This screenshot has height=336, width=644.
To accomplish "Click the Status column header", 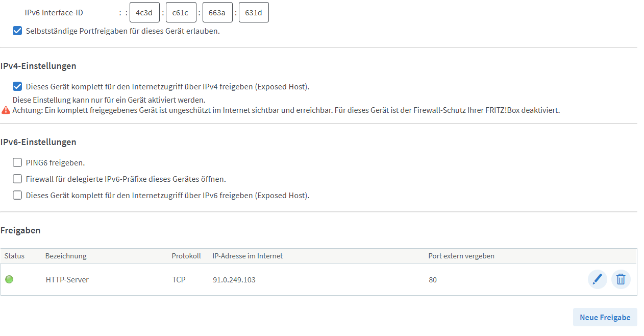I will pos(14,256).
